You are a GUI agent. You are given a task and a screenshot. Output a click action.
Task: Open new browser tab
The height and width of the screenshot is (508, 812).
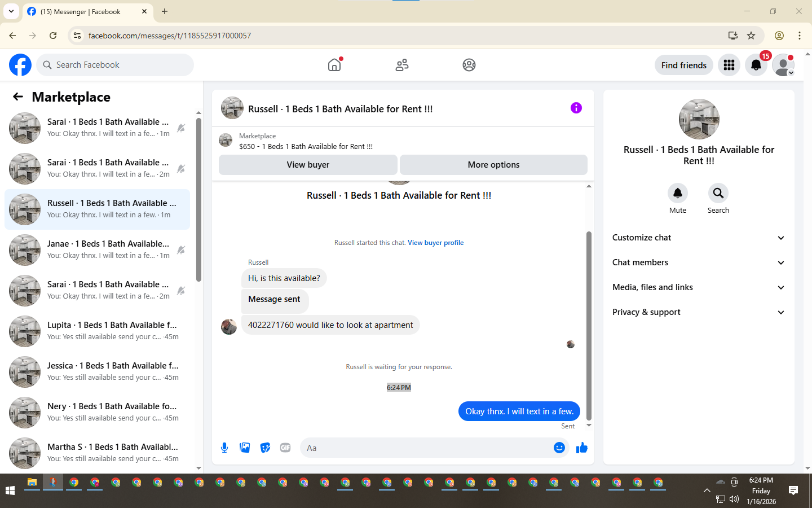pos(165,11)
